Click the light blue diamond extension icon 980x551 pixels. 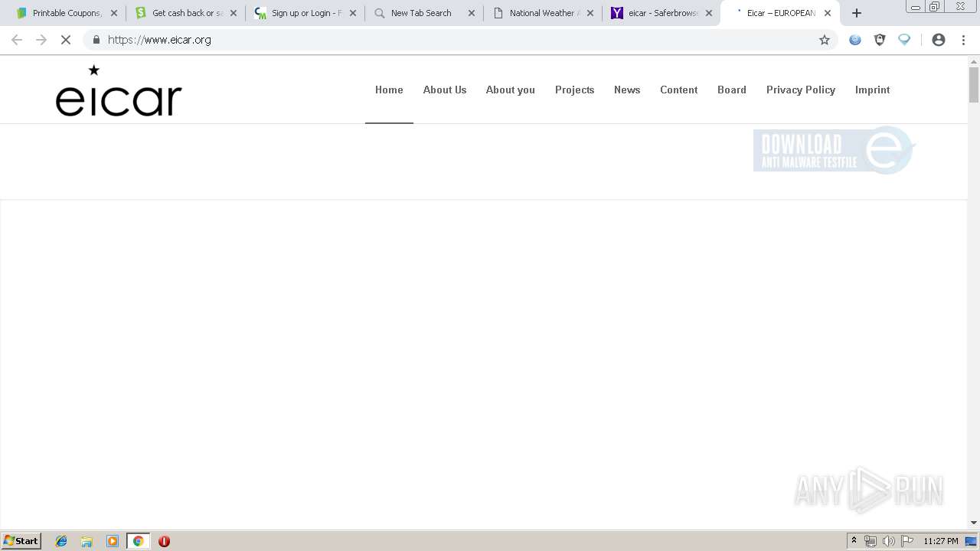(x=904, y=40)
